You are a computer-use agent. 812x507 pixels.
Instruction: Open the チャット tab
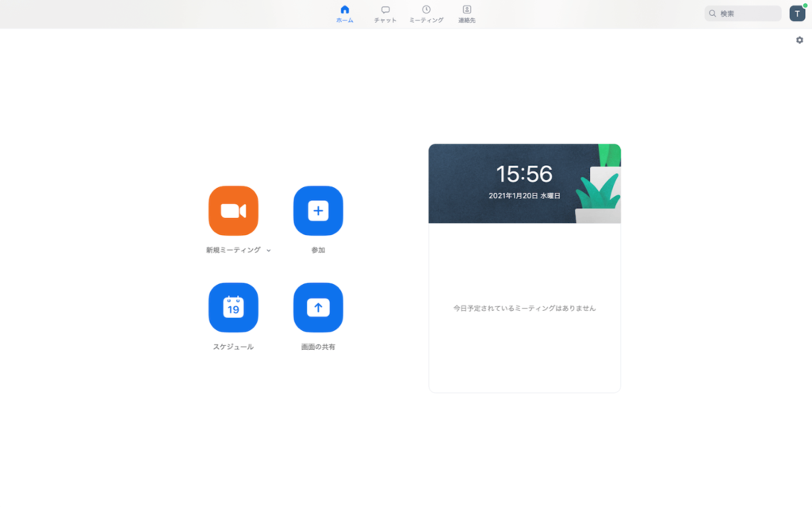tap(385, 13)
